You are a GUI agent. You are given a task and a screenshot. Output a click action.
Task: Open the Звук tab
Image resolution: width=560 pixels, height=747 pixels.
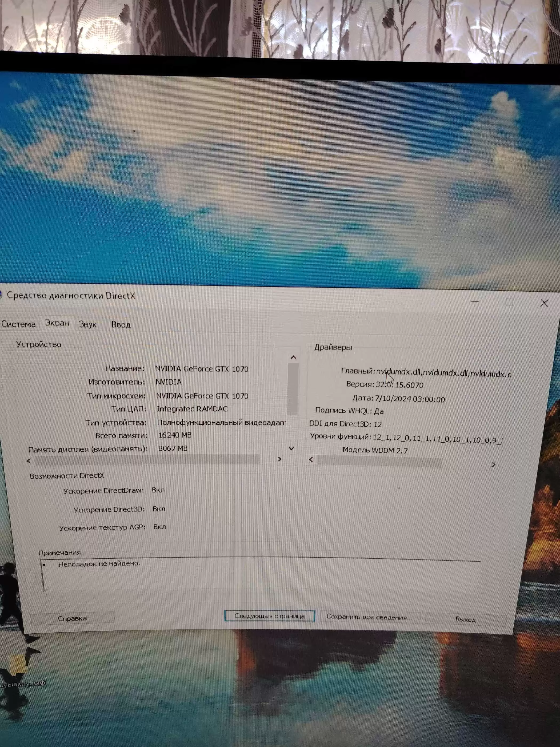click(88, 324)
